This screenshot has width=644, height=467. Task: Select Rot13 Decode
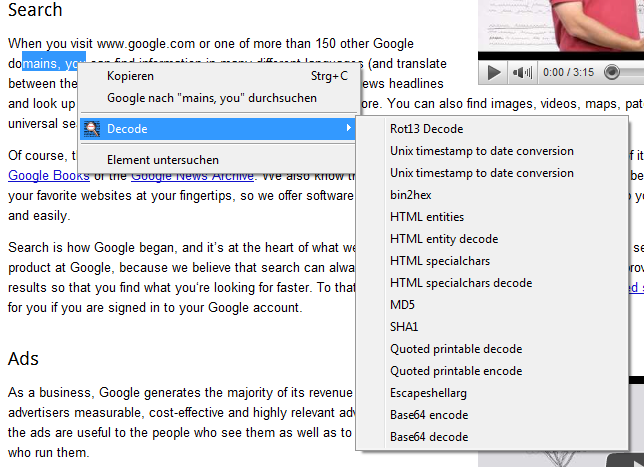[492, 129]
